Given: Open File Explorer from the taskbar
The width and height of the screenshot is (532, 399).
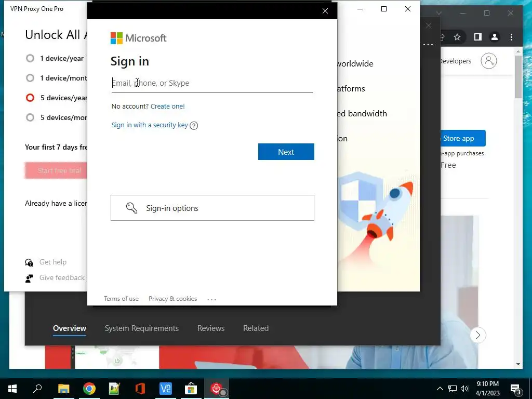Looking at the screenshot, I should [63, 389].
